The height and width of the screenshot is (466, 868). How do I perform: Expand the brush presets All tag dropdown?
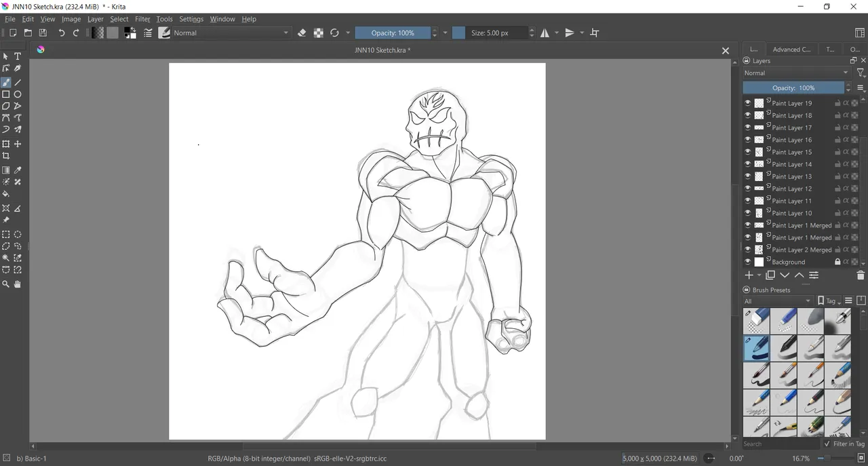click(777, 301)
